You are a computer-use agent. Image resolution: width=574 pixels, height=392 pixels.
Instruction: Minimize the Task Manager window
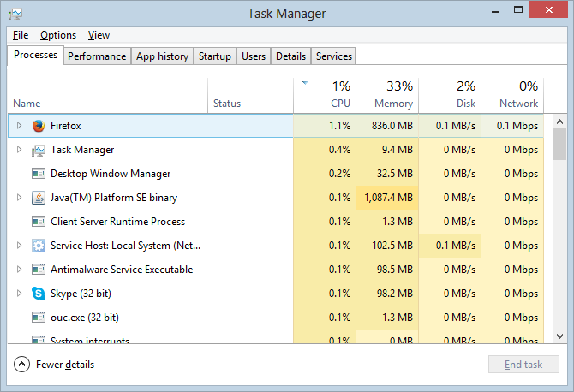(x=495, y=11)
